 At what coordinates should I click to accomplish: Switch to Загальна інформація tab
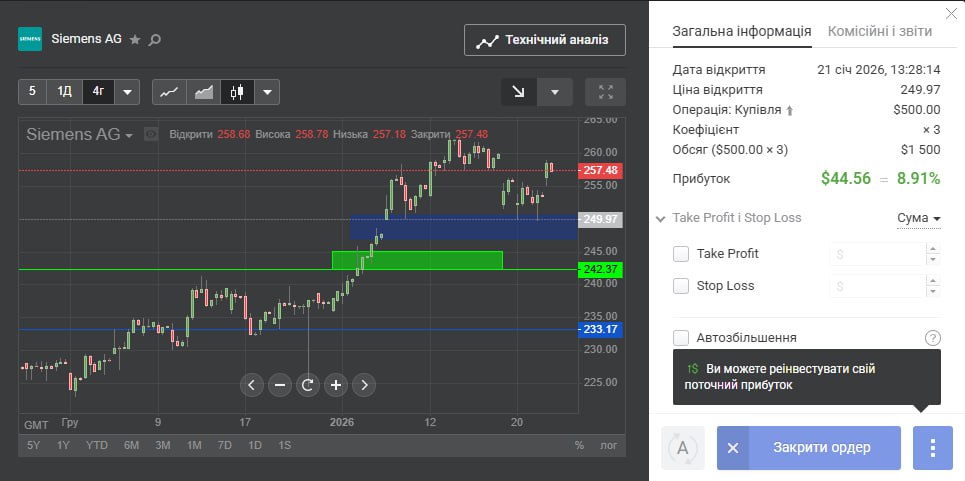(742, 31)
